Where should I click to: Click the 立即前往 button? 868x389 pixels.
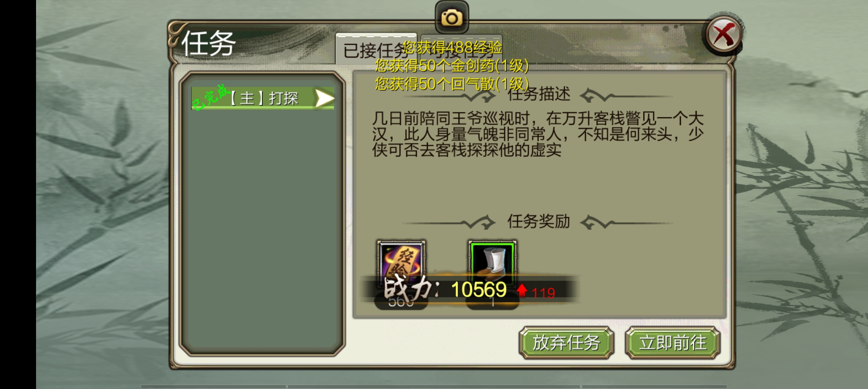tap(673, 343)
